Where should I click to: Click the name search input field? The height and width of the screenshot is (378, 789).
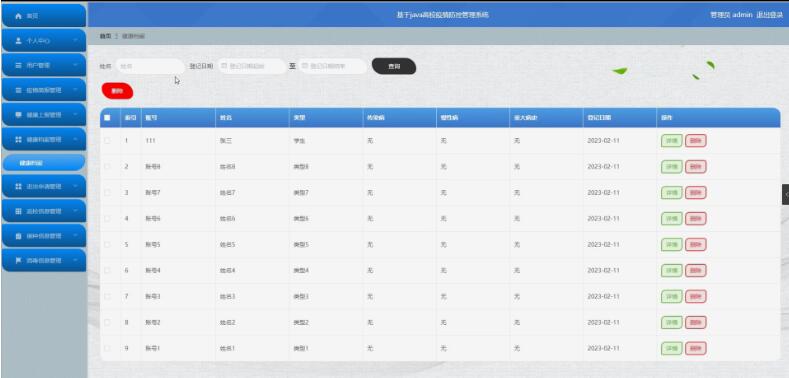[x=150, y=66]
